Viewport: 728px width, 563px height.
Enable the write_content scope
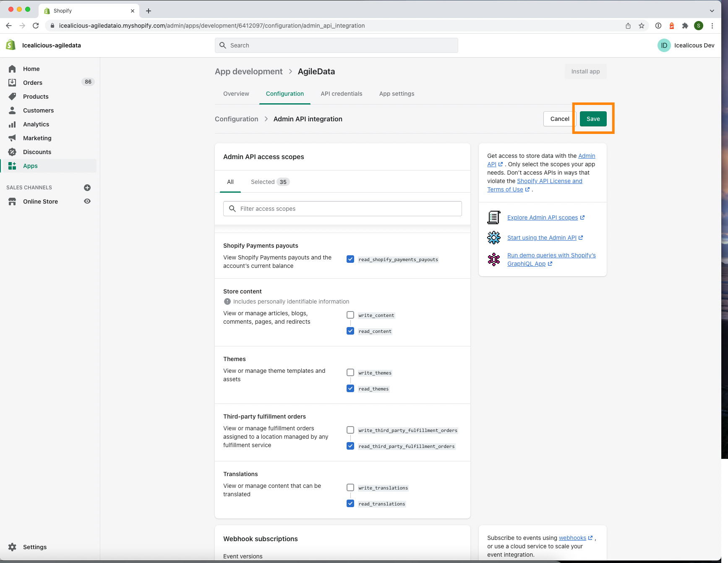click(x=350, y=315)
